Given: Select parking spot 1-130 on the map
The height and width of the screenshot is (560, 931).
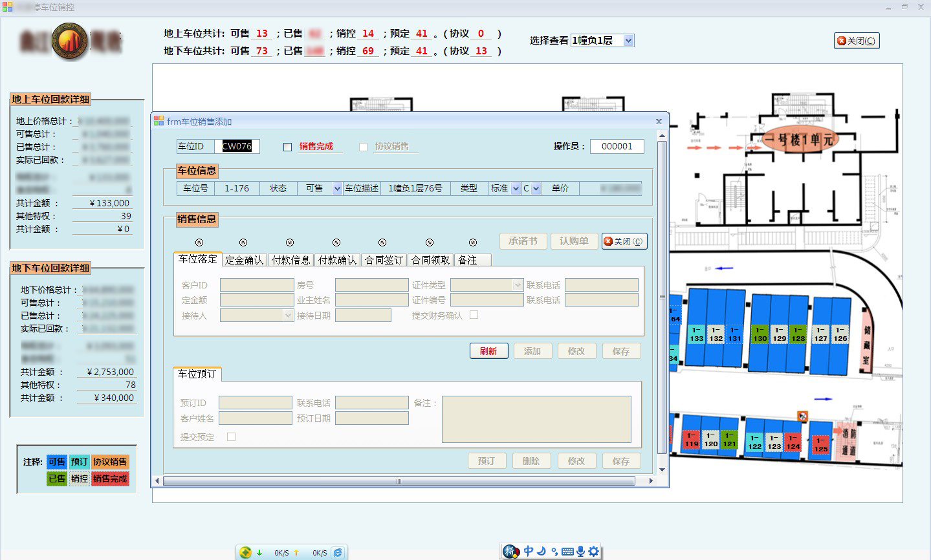Looking at the screenshot, I should coord(760,334).
